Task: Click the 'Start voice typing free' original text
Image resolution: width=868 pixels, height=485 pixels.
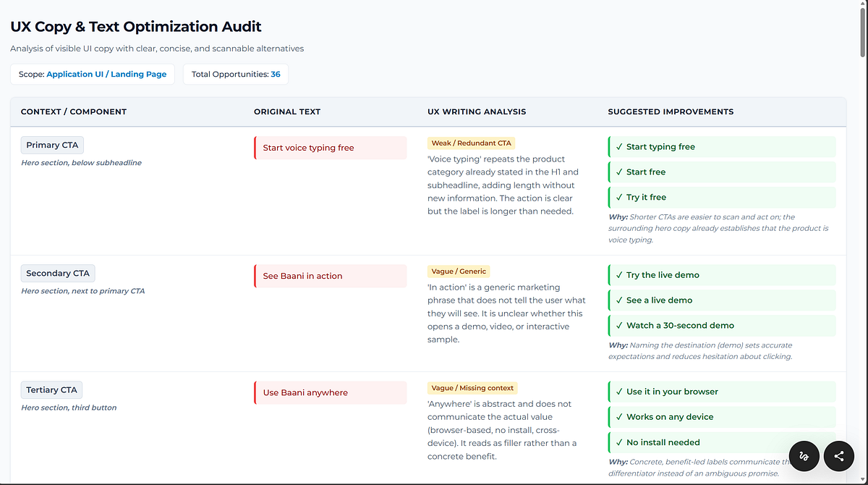Action: point(331,148)
